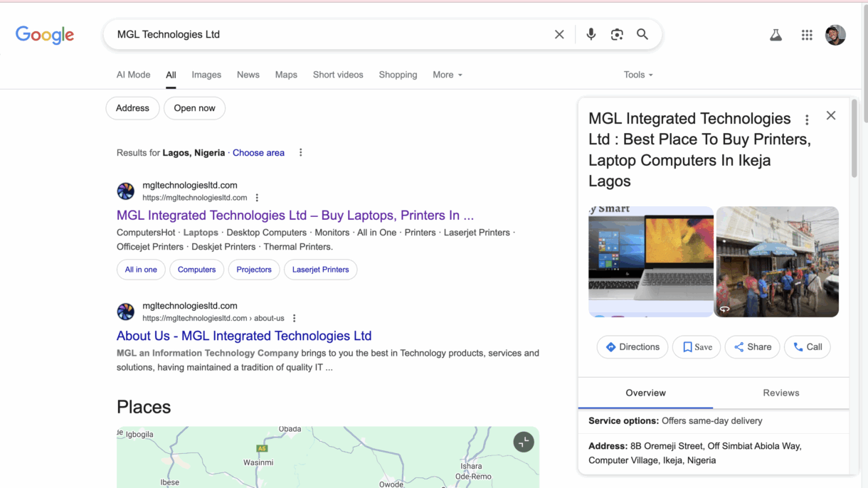
Task: Open the Tools dropdown
Action: (x=638, y=75)
